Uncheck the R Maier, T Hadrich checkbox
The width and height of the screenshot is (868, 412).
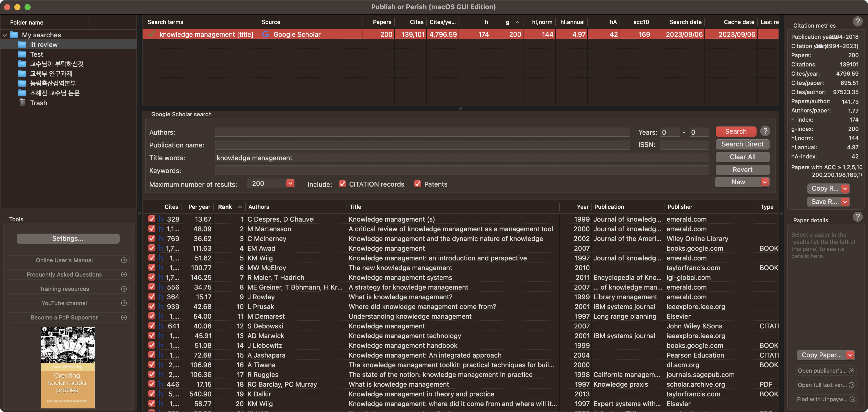152,277
